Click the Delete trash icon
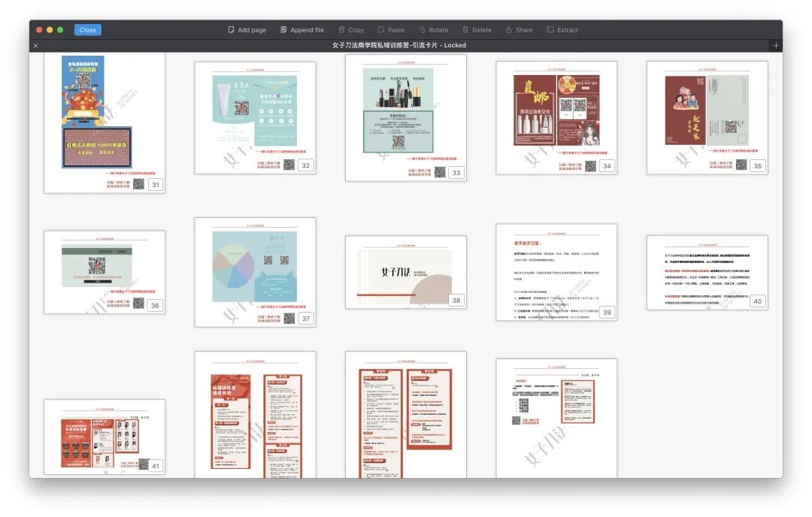The image size is (812, 517). point(465,30)
